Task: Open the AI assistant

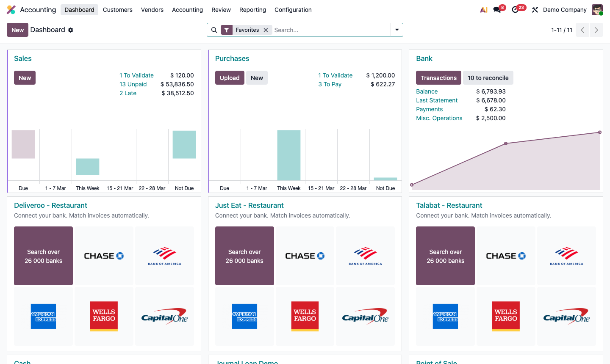Action: tap(483, 9)
